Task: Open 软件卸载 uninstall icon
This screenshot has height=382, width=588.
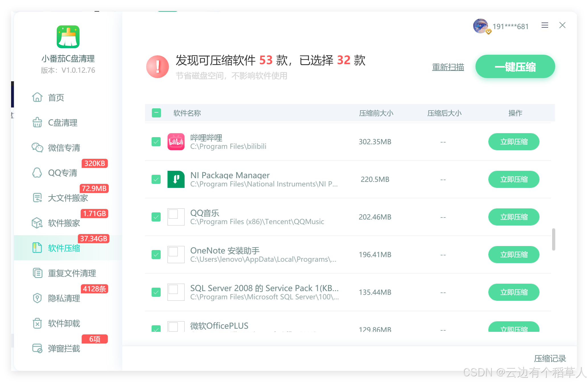Action: 37,323
